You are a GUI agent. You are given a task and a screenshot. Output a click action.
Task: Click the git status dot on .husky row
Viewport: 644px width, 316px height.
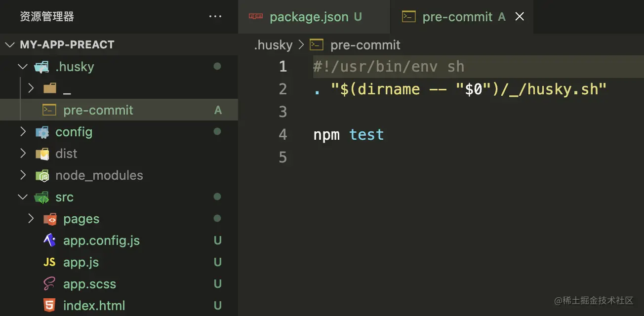coord(217,66)
